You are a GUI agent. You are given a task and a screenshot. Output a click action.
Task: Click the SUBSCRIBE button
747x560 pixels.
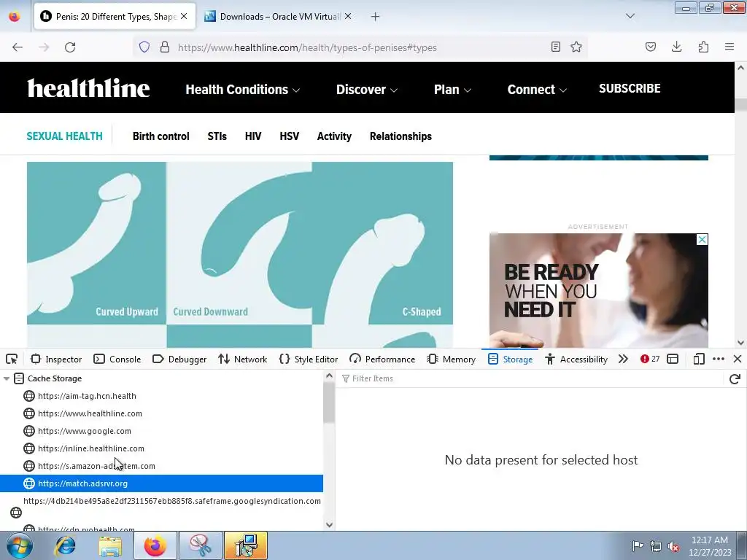click(x=630, y=88)
